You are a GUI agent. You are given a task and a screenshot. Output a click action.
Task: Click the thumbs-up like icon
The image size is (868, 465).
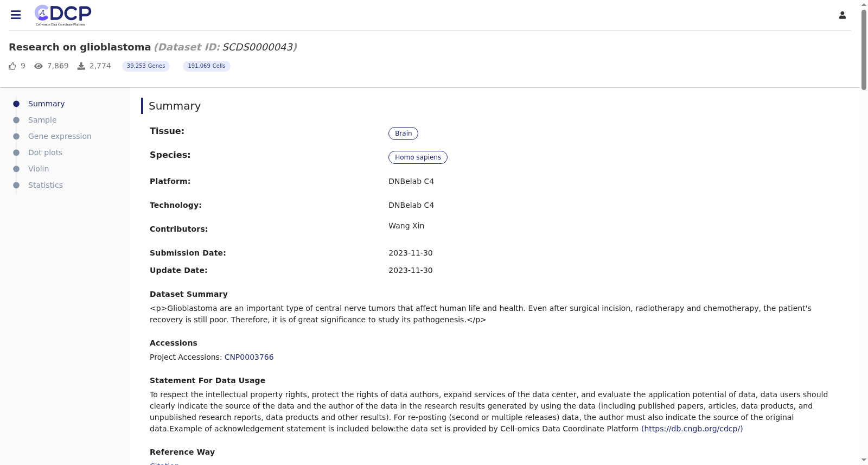12,66
